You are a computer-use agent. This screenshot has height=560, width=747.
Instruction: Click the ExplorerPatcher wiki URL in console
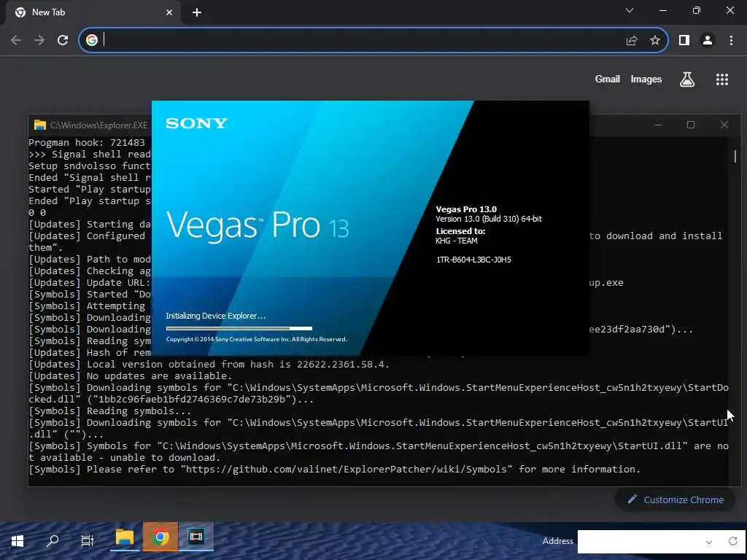tap(347, 469)
